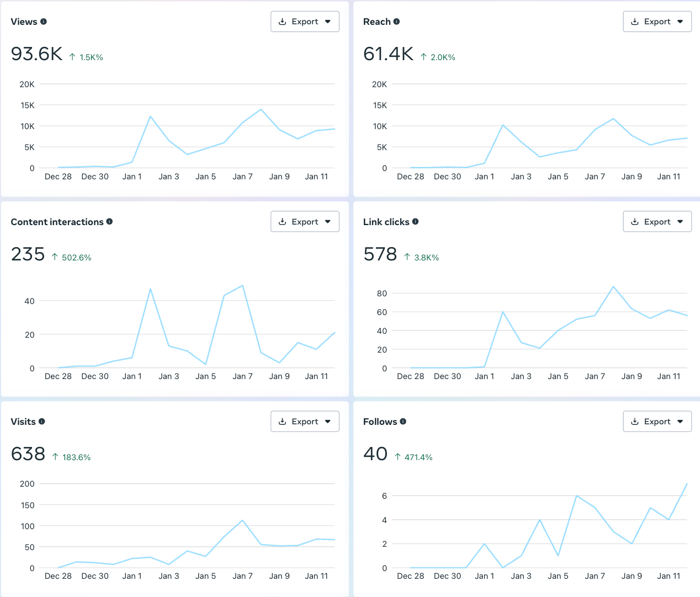Image resolution: width=700 pixels, height=597 pixels.
Task: Click the download icon in Reach Export
Action: coord(635,22)
